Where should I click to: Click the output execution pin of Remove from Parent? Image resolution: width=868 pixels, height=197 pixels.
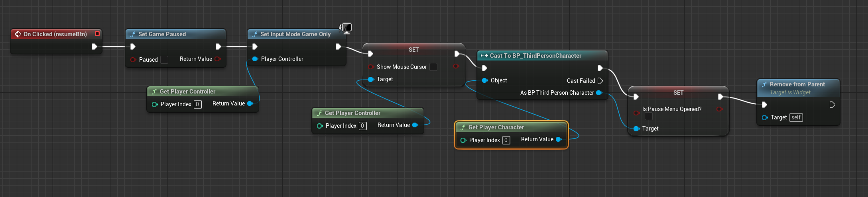832,105
